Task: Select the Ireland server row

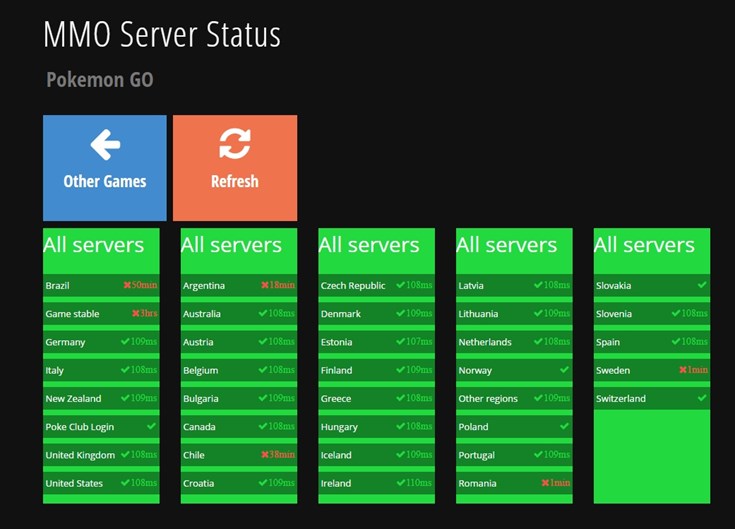Action: click(376, 483)
